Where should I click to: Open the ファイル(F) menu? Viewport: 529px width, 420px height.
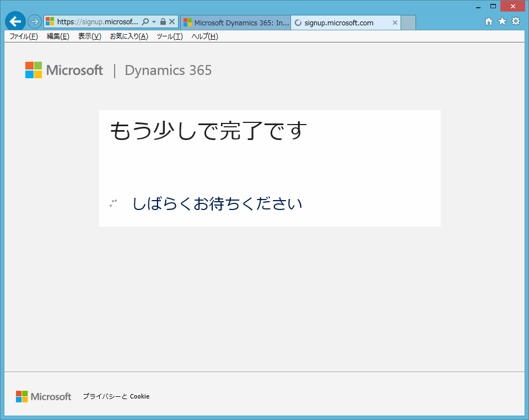tap(24, 36)
